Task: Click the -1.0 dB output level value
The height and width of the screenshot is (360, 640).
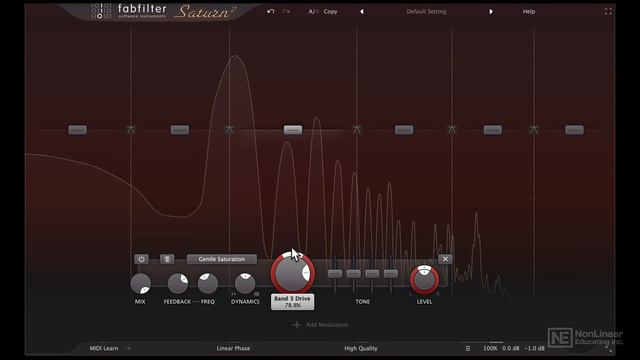Action: [x=534, y=348]
